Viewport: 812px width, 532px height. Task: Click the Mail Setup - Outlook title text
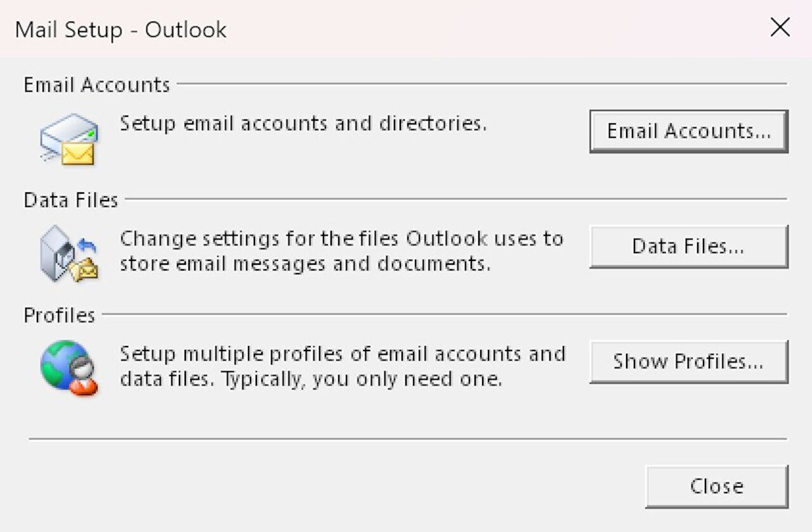click(x=121, y=29)
